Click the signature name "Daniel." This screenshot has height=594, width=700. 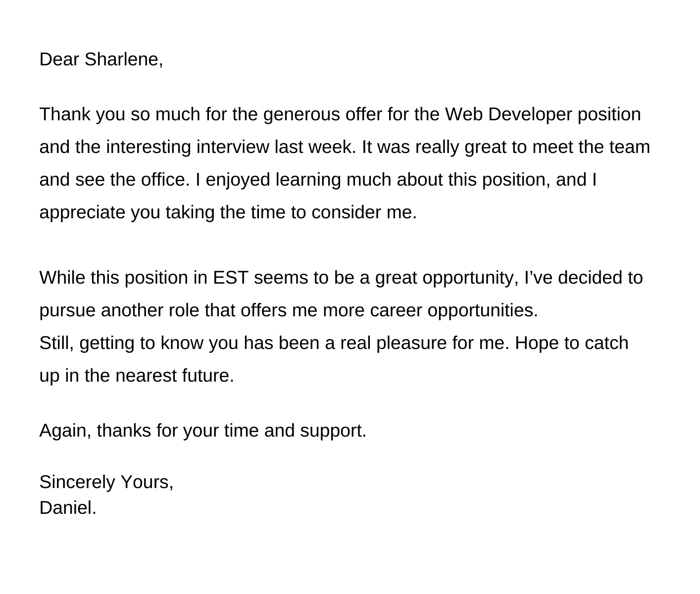click(x=68, y=508)
